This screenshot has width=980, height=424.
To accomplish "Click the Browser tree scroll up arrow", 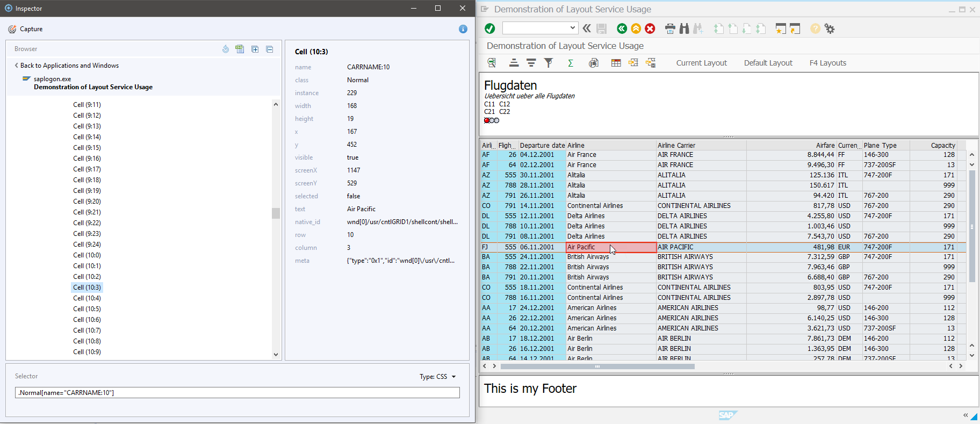I will pyautogui.click(x=276, y=104).
